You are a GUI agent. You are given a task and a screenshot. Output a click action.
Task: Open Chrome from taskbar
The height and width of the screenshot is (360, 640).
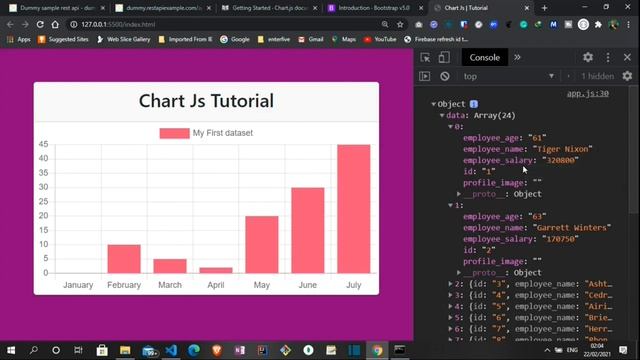[377, 350]
